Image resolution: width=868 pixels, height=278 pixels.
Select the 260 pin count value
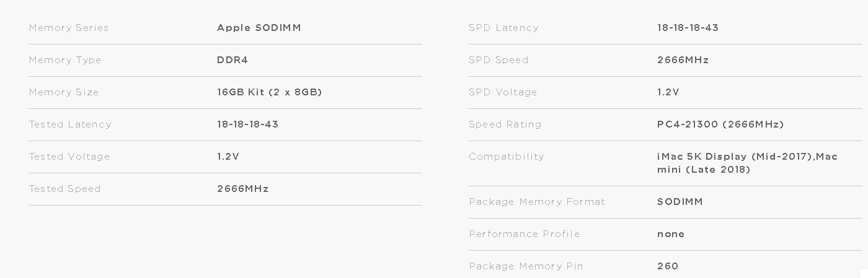click(668, 266)
